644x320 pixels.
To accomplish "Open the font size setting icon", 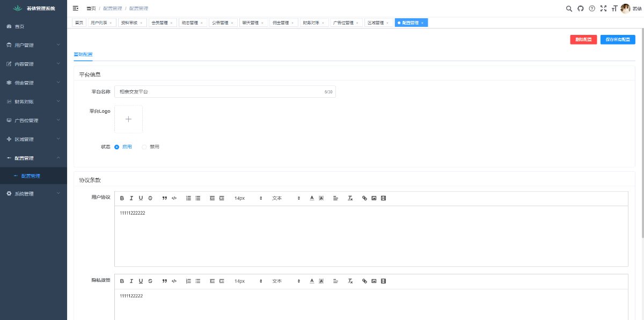I will 614,8.
